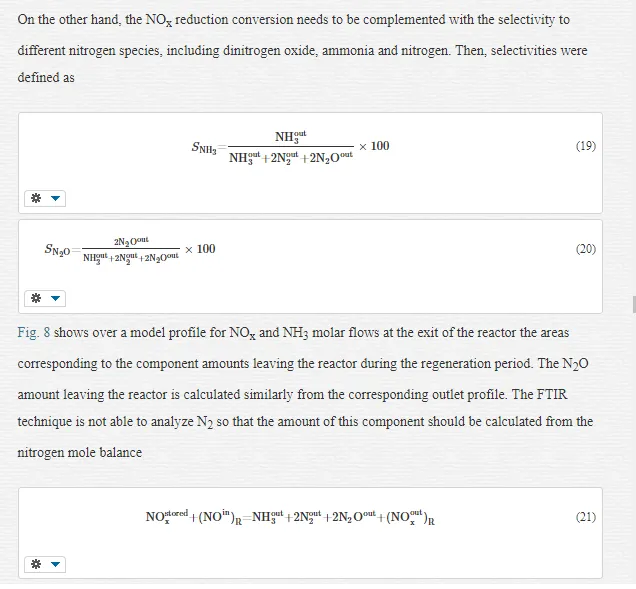Click the gear icon under equation 21
The image size is (636, 589).
[36, 564]
